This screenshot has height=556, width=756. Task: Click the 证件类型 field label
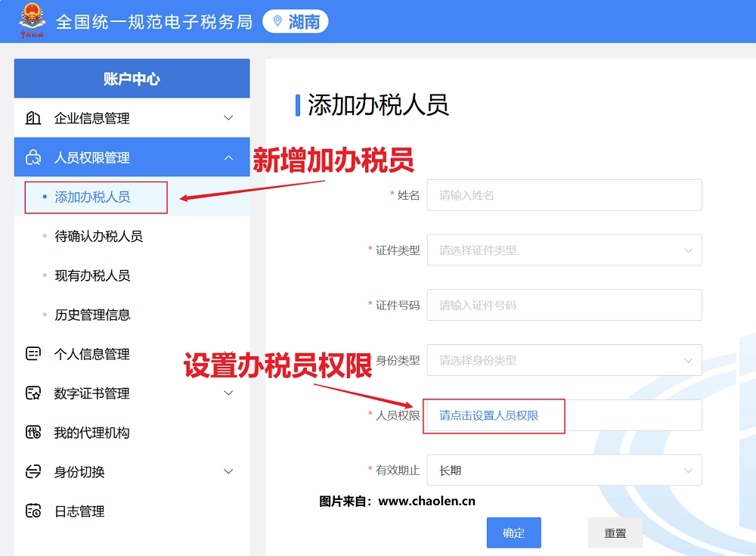pyautogui.click(x=398, y=250)
